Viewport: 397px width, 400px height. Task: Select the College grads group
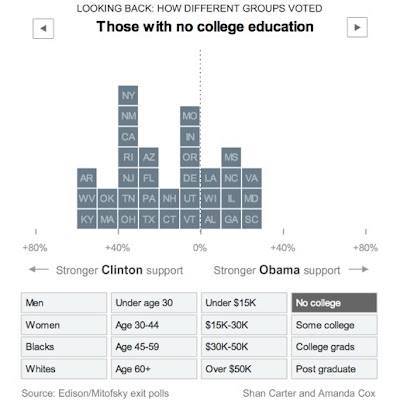pyautogui.click(x=334, y=347)
